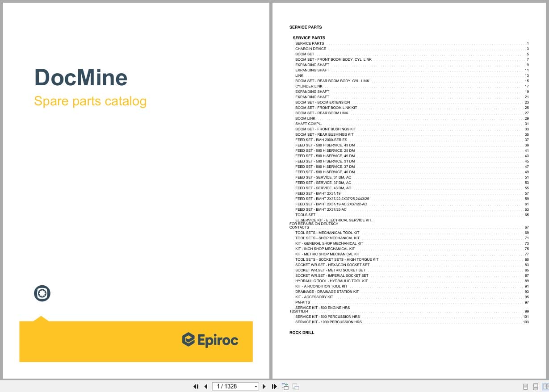Click FEED SET - BMHT 2X37/25-AC row
The image size is (549, 392).
412,209
